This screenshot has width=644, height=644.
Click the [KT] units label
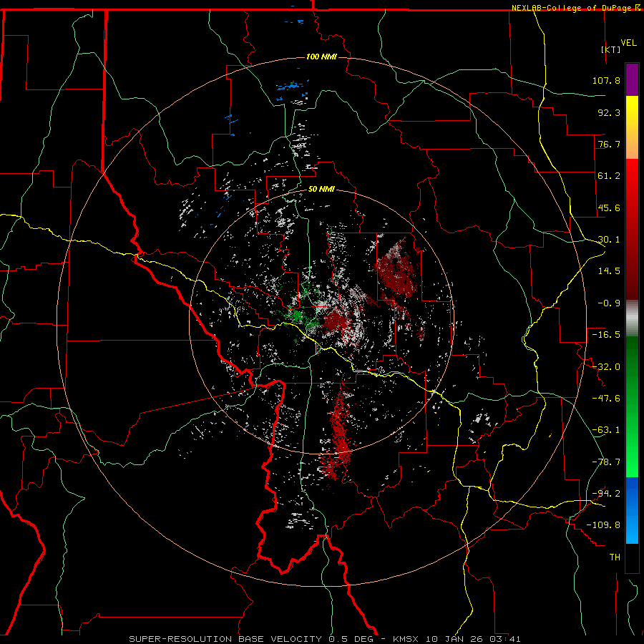[x=611, y=49]
